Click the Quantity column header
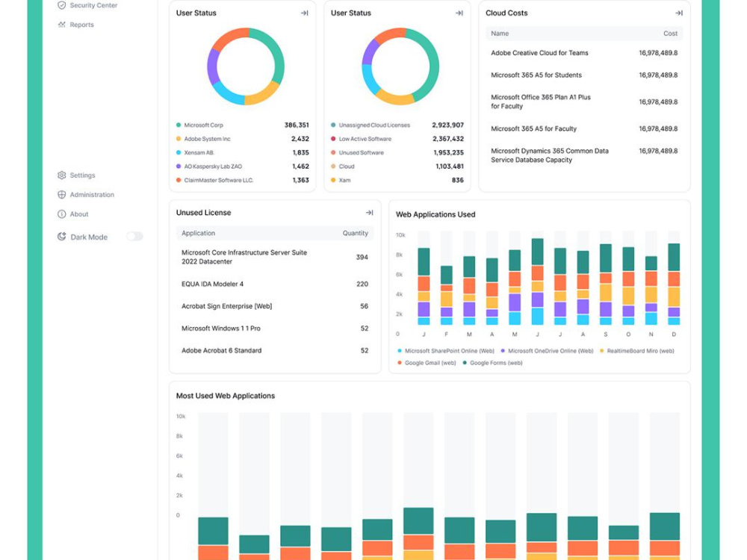The image size is (747, 560). pos(356,233)
